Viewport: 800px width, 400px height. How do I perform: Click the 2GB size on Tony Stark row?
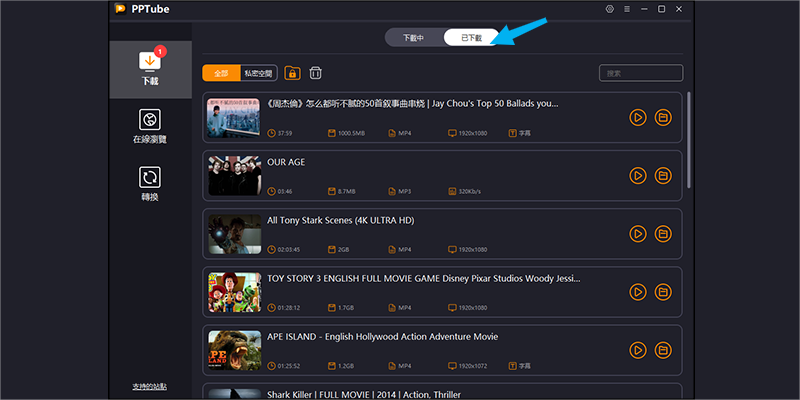343,249
